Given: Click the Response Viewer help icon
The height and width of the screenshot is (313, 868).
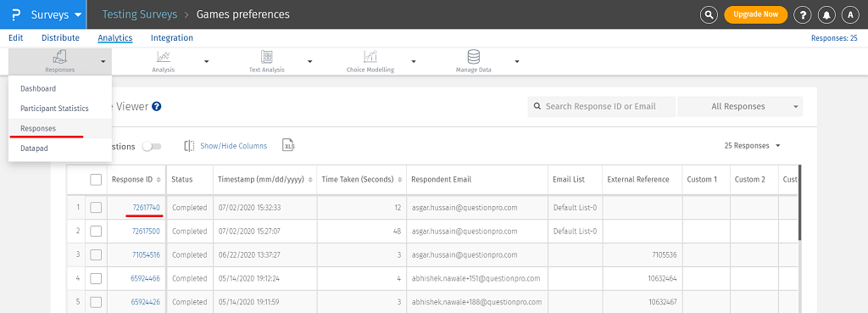Looking at the screenshot, I should 156,106.
